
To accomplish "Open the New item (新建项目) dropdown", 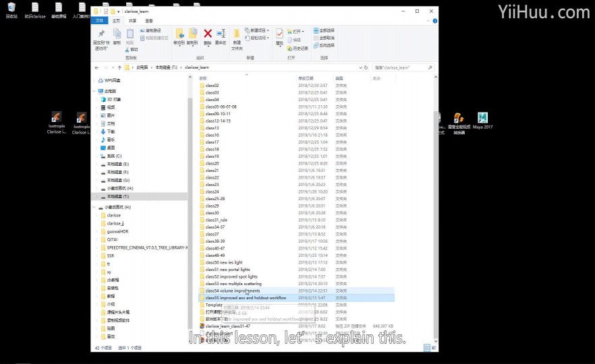I will coord(257,30).
